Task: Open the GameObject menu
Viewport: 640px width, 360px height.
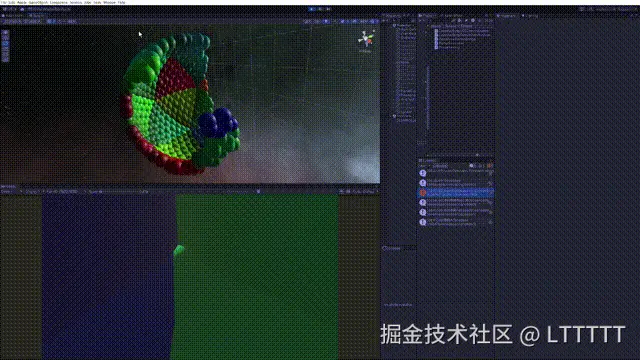Action: [x=38, y=2]
